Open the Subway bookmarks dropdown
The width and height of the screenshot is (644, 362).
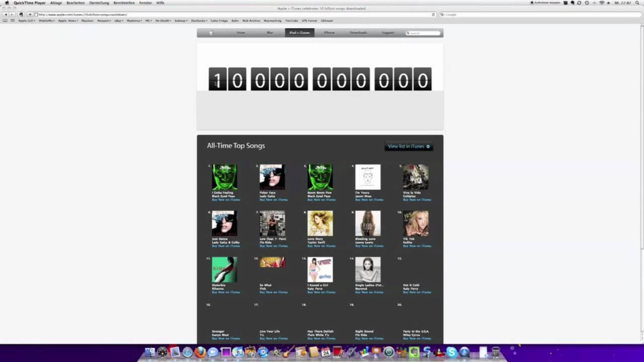point(182,21)
